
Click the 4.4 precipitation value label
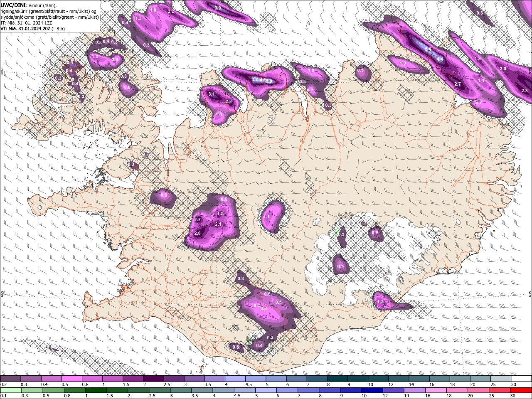point(440,59)
